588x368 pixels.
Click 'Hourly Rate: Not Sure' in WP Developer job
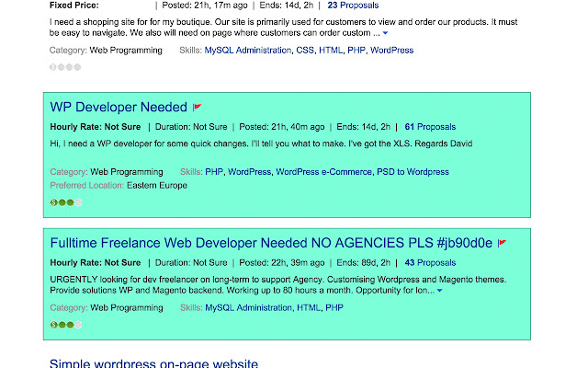[x=96, y=127]
